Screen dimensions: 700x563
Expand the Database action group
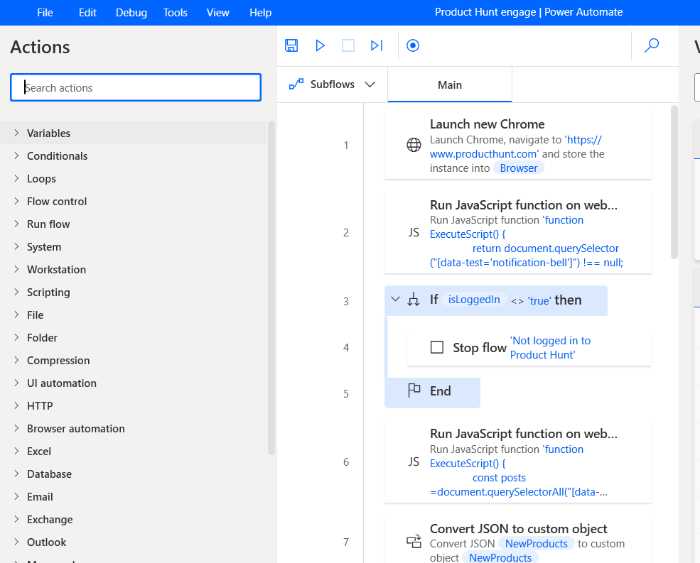coord(17,473)
